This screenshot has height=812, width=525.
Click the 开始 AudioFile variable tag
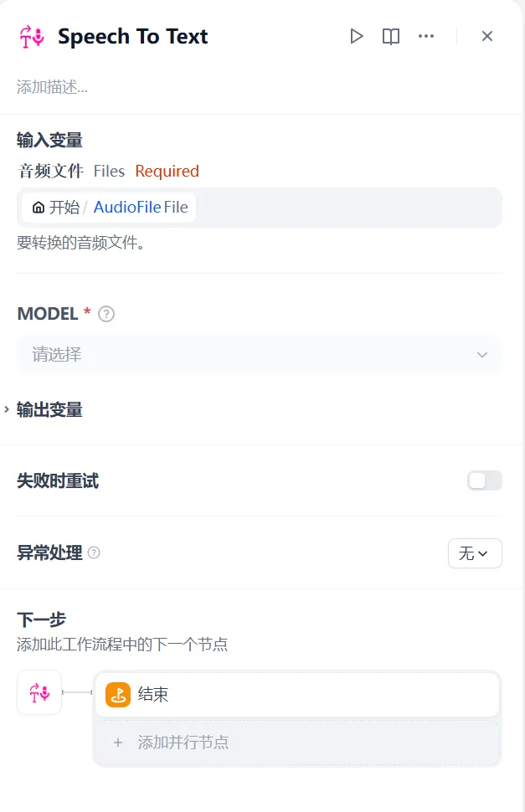[109, 207]
